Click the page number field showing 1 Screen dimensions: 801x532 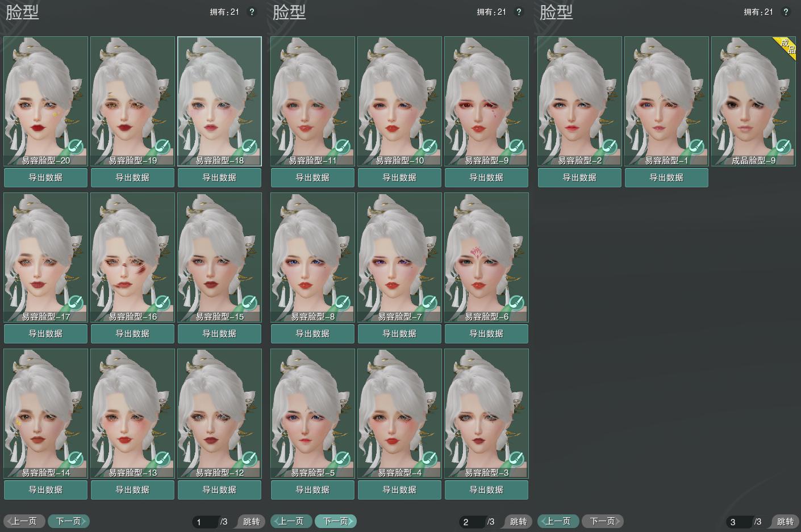pos(205,522)
